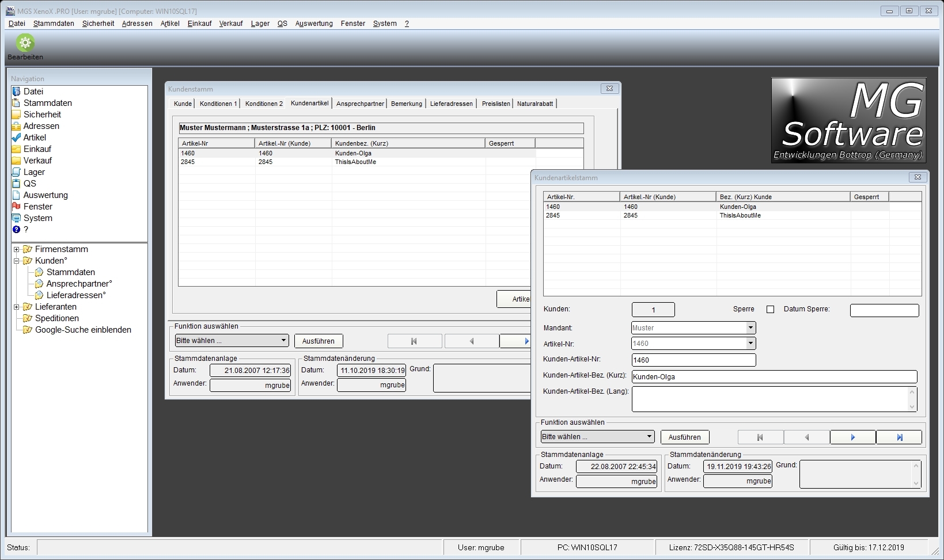
Task: Open the Fenster navigation icon
Action: tap(16, 207)
